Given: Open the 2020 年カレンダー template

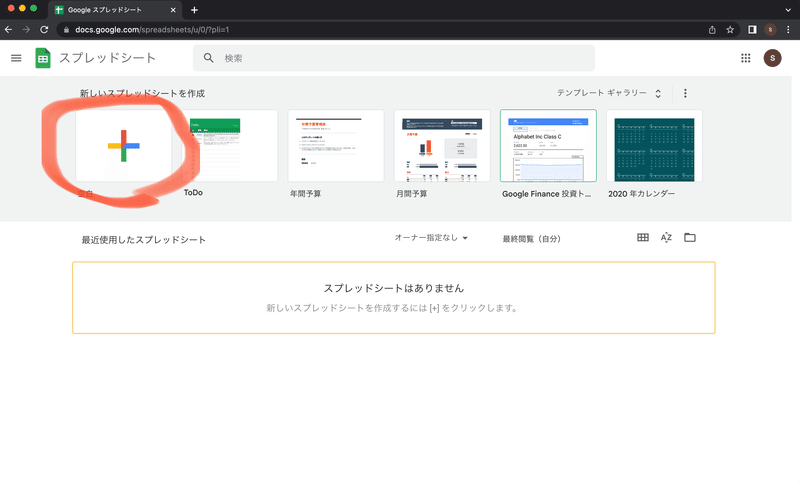Looking at the screenshot, I should tap(654, 146).
